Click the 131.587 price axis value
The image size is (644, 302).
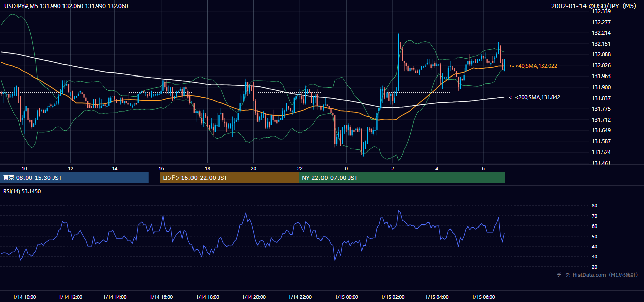tap(601, 141)
